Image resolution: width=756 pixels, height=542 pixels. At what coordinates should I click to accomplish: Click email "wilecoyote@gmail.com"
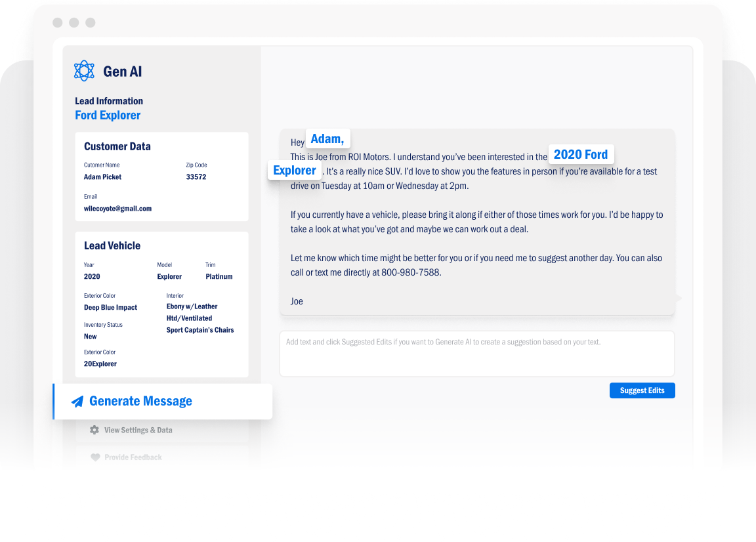[117, 209]
